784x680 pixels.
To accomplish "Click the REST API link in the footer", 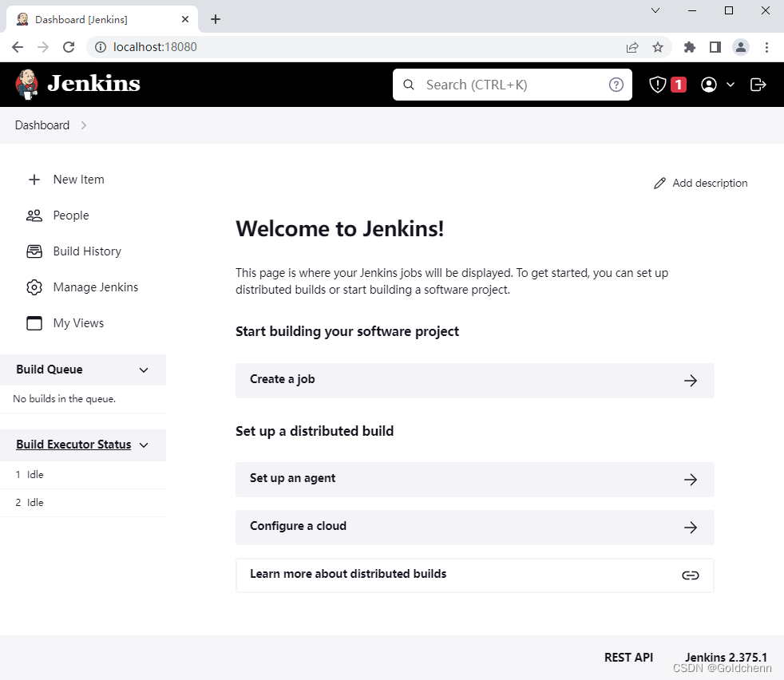I will pos(628,657).
